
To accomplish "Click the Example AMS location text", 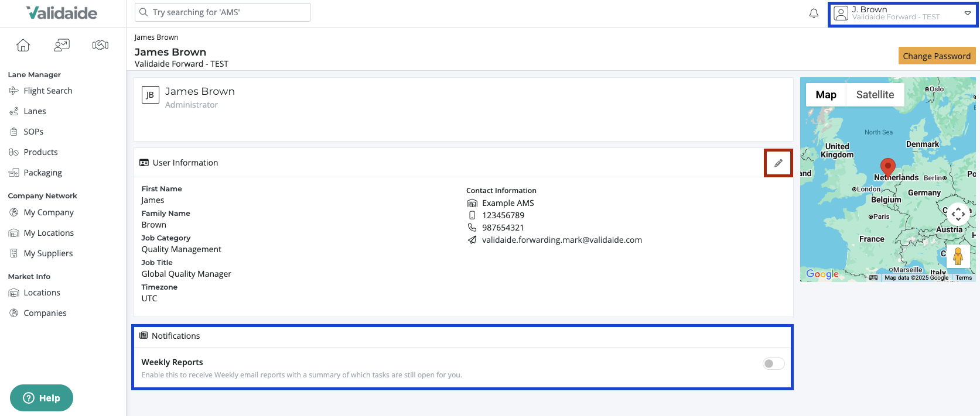I will click(x=508, y=203).
